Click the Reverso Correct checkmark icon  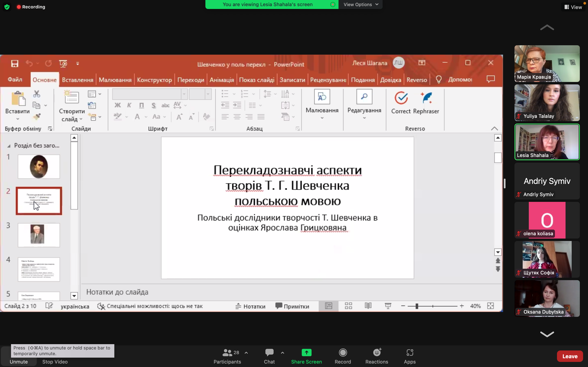[x=401, y=98]
